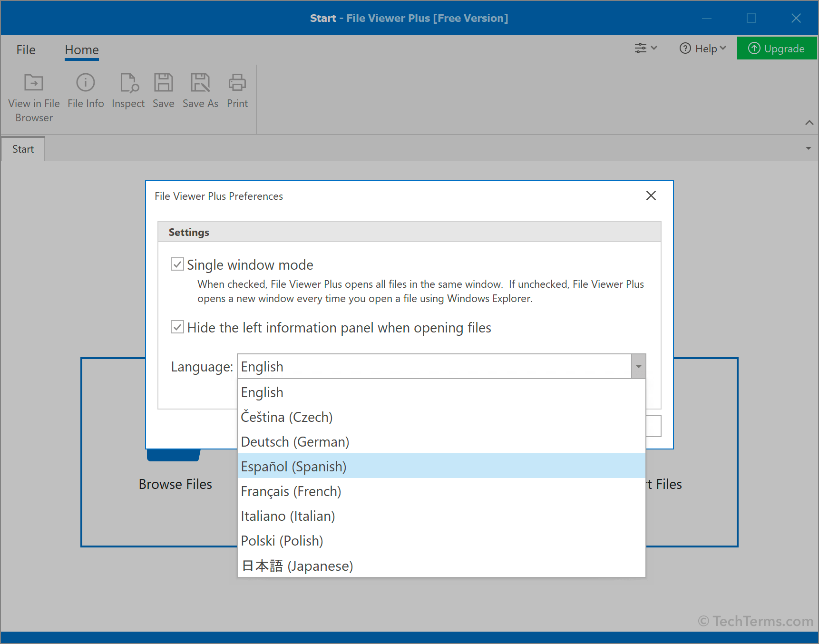Switch to the Home ribbon tab
The height and width of the screenshot is (644, 819).
click(82, 50)
